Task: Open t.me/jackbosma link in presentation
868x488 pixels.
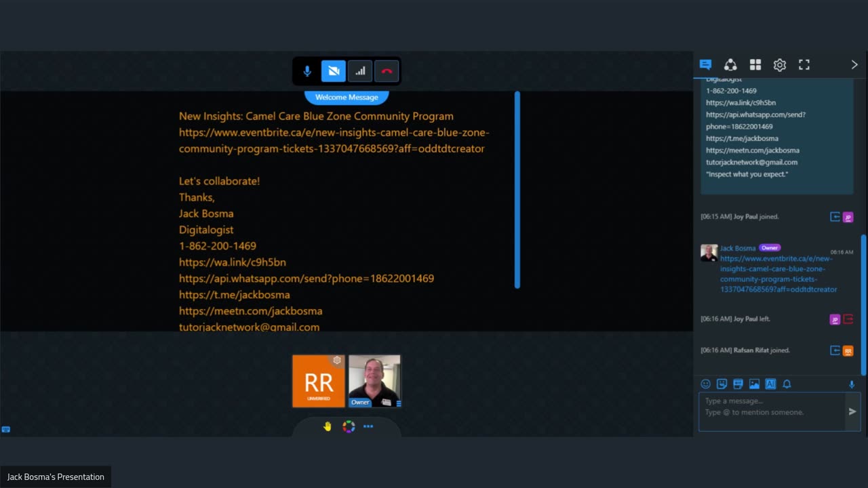Action: (235, 295)
